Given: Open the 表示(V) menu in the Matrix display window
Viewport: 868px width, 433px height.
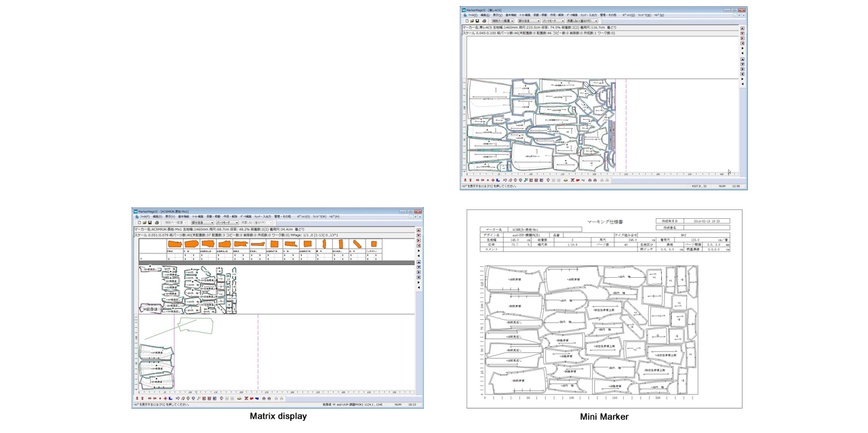Looking at the screenshot, I should click(x=170, y=216).
